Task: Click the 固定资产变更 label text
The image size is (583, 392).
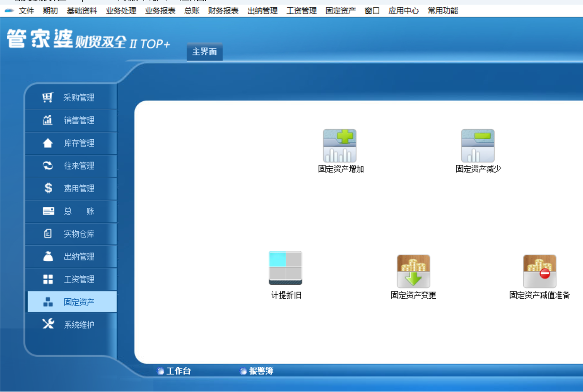Action: (413, 295)
